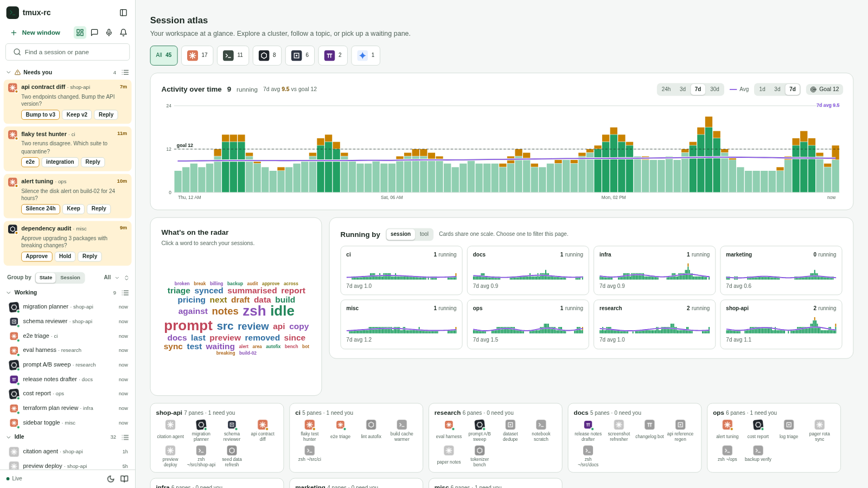Collapse the Needs you section
This screenshot has width=868, height=488.
9,72
